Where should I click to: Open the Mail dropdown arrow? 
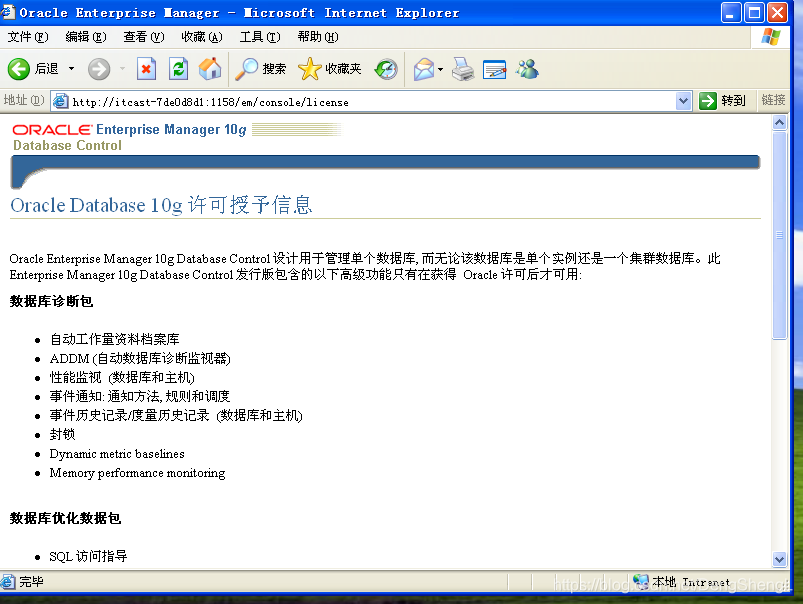(x=440, y=69)
